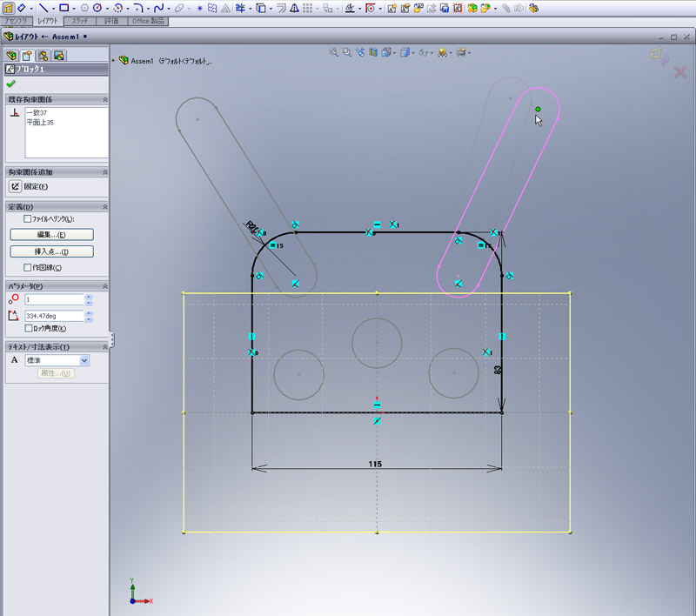
Task: Toggle the 作図線 checkbox
Action: (28, 268)
